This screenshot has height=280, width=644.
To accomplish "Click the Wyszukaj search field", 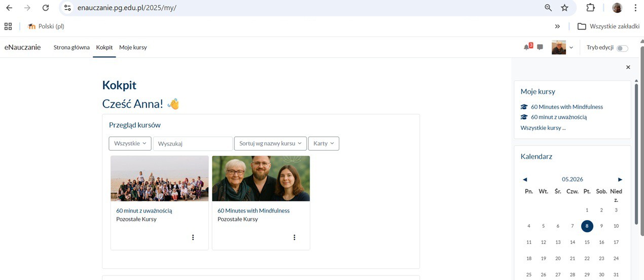I will (x=193, y=144).
